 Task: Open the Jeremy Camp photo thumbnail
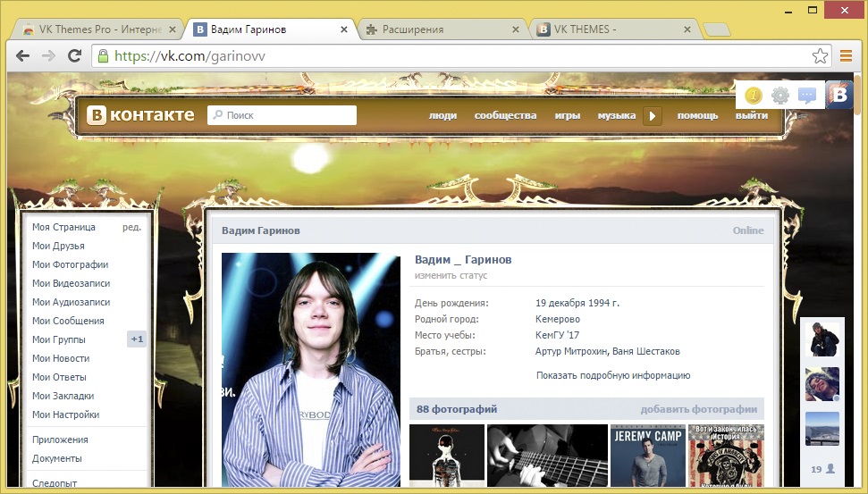pyautogui.click(x=648, y=456)
